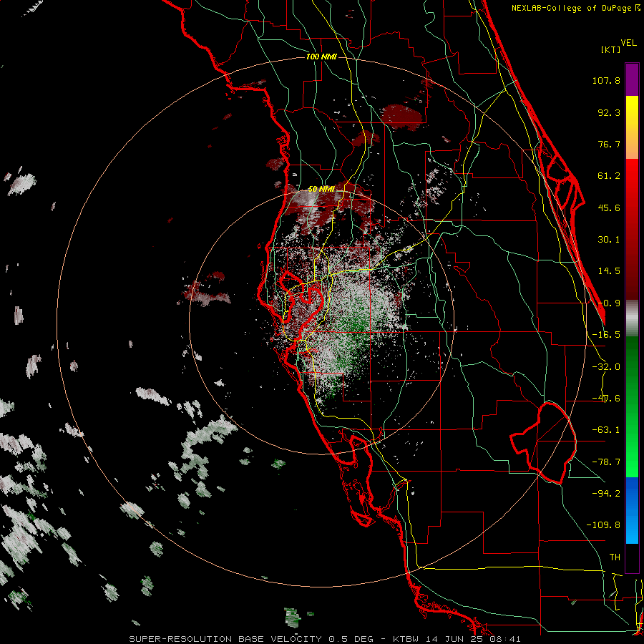Select the 92.3 scale value
Viewport: 644px width, 644px height.
pos(609,112)
